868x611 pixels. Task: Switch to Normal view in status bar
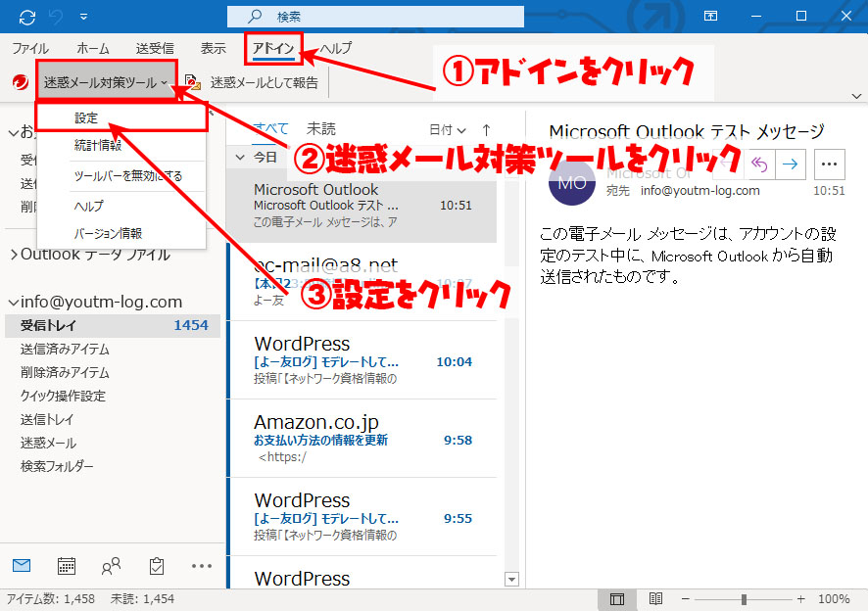click(x=616, y=599)
